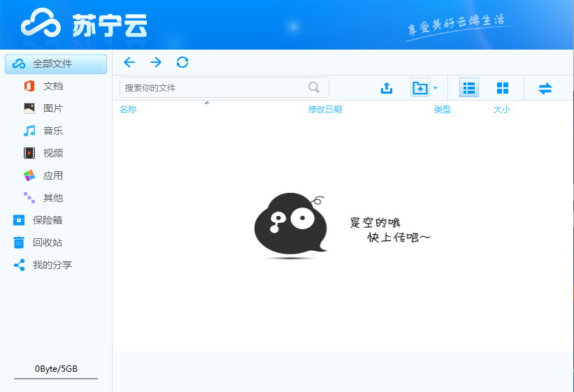Open the 音乐 category

pos(53,131)
